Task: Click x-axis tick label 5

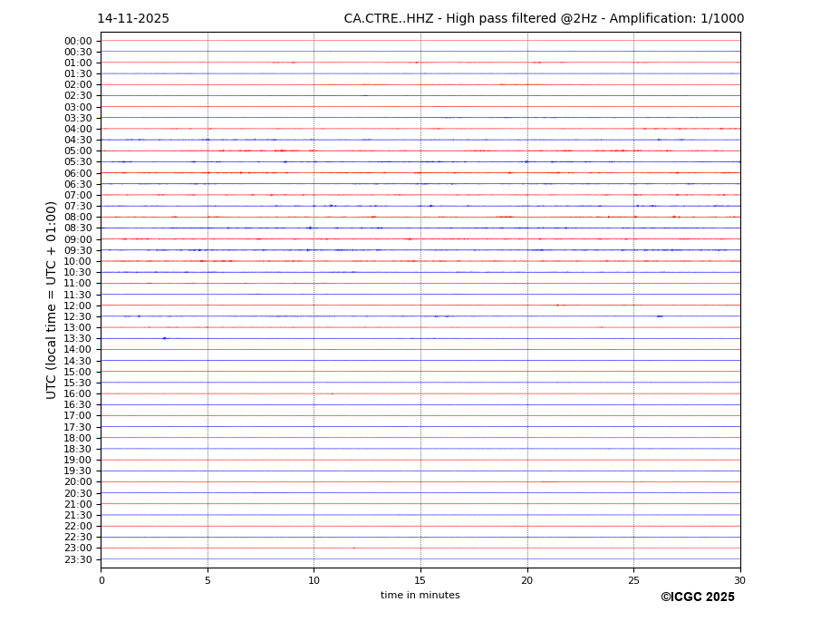Action: click(208, 580)
